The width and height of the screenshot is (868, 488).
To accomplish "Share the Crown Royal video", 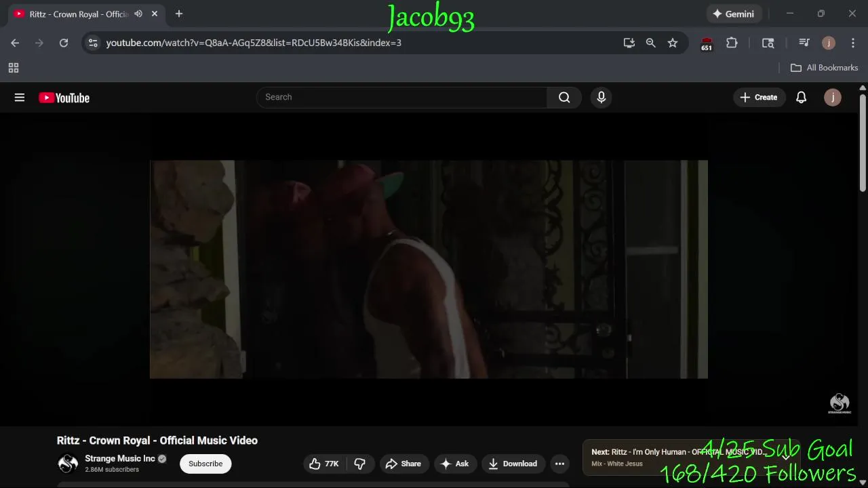I will coord(403,464).
